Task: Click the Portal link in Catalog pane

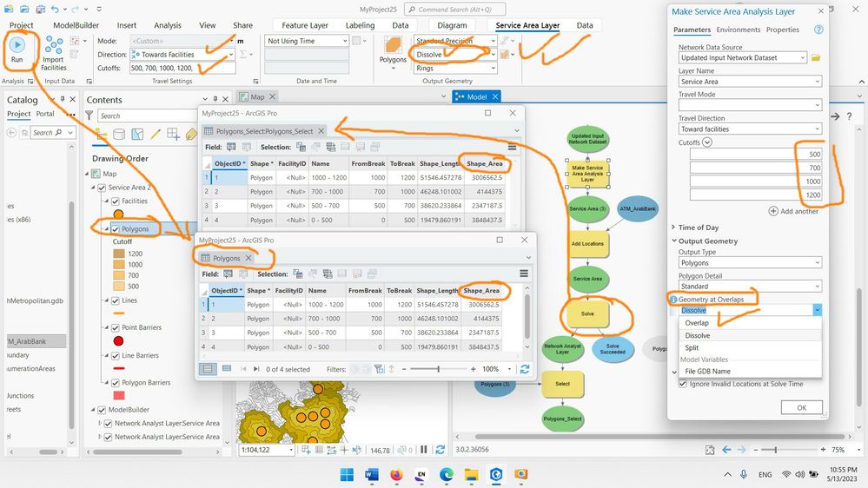Action: (x=45, y=114)
